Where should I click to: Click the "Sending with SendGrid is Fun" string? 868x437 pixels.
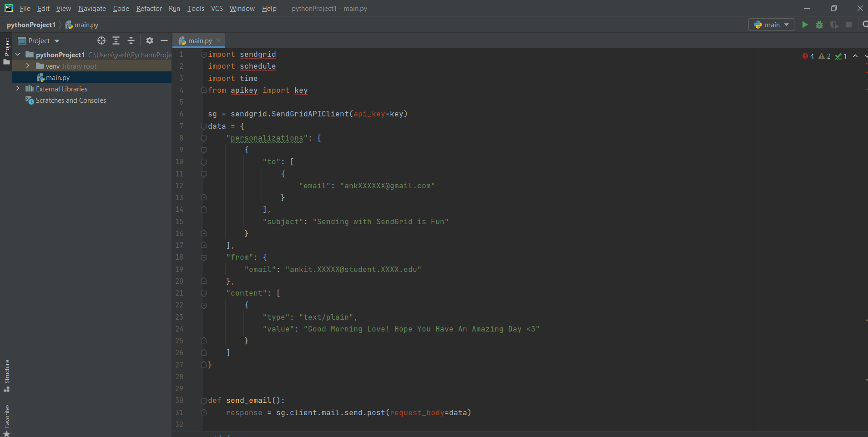coord(381,222)
